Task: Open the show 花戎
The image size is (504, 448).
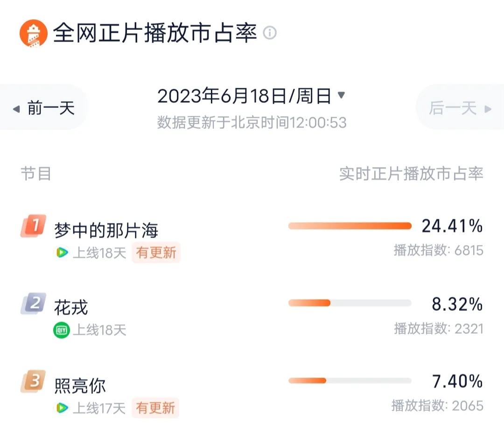Action: point(71,308)
